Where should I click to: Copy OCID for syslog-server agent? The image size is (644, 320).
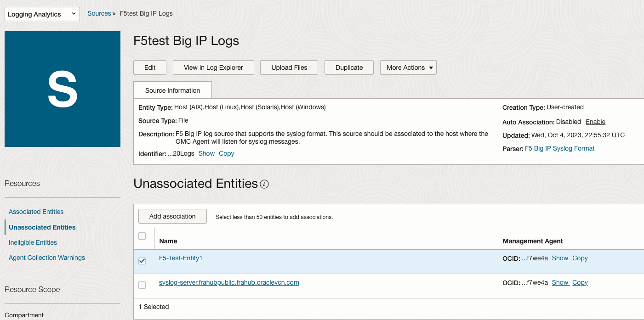pos(580,282)
